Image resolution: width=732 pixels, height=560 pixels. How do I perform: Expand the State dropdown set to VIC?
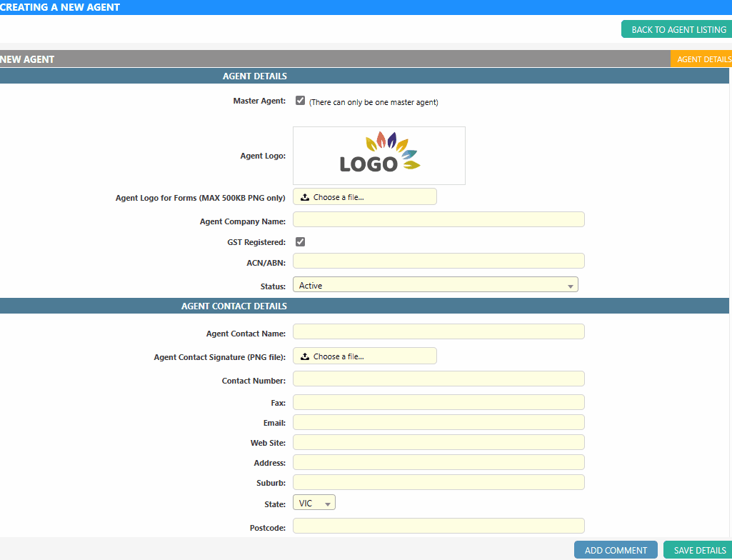pyautogui.click(x=314, y=504)
